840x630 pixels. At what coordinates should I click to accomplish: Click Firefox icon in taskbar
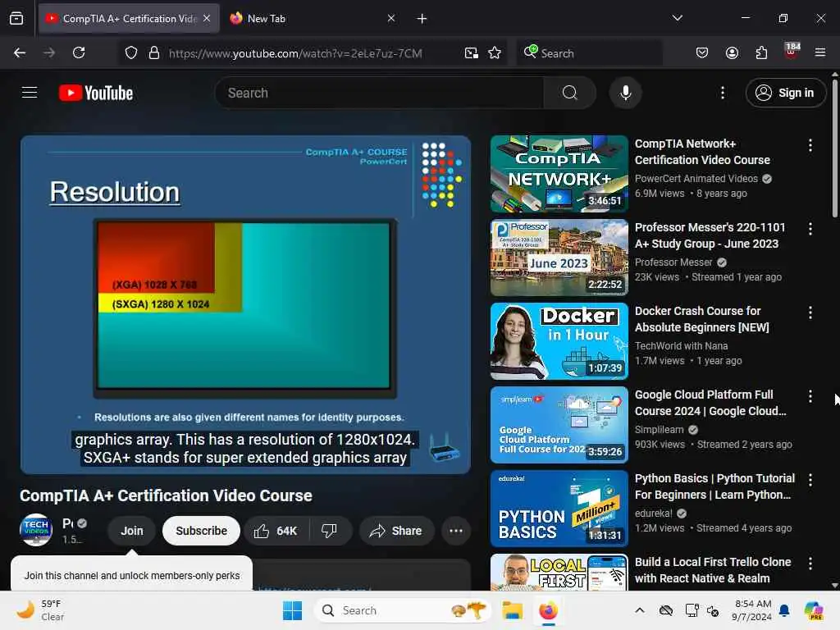point(548,610)
